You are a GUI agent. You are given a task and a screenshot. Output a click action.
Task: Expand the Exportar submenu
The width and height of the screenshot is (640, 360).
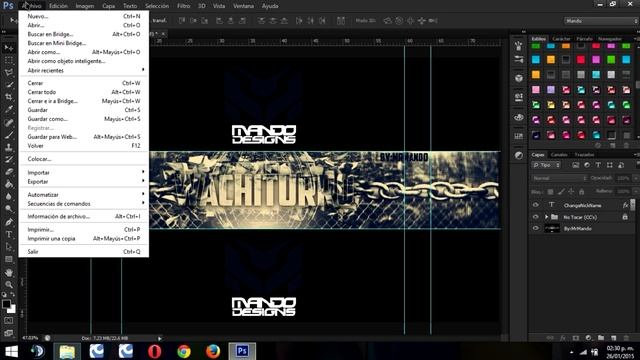pos(84,182)
